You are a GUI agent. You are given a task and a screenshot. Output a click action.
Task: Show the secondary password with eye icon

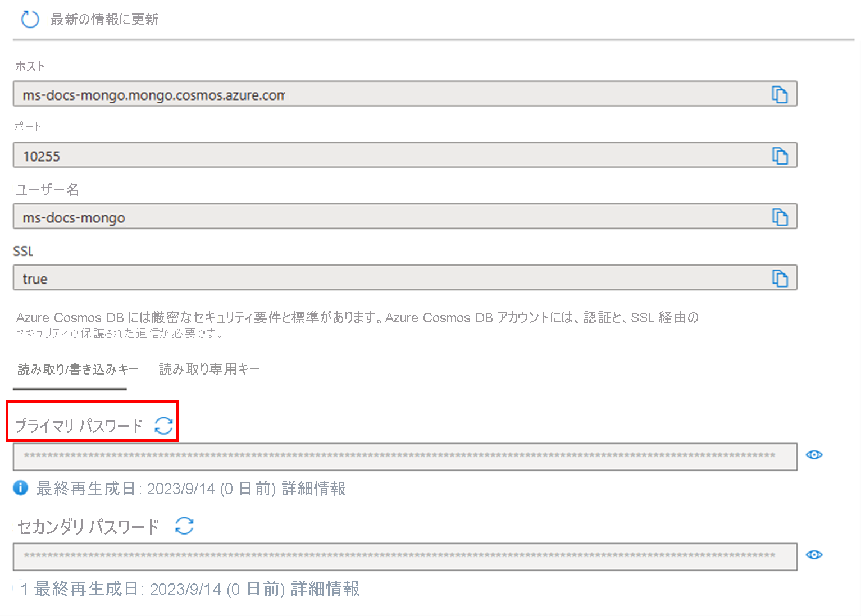tap(814, 555)
